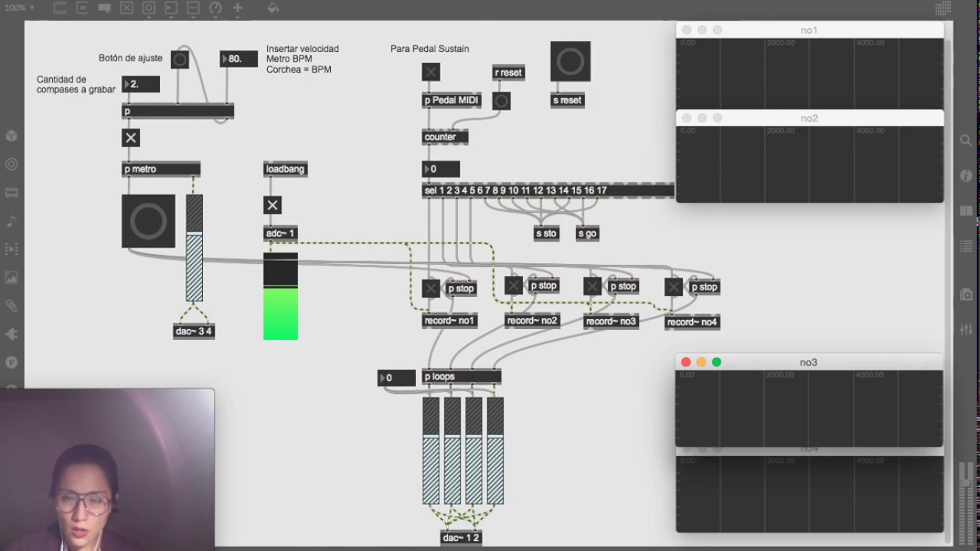The width and height of the screenshot is (980, 551).
Task: Open the Objects cube icon in left sidebar
Action: (x=11, y=136)
